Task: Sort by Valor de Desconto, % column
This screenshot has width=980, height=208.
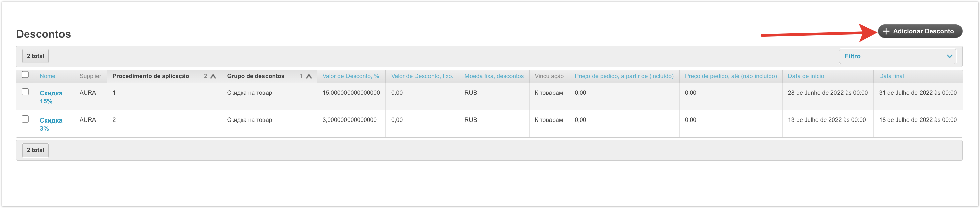Action: [351, 76]
